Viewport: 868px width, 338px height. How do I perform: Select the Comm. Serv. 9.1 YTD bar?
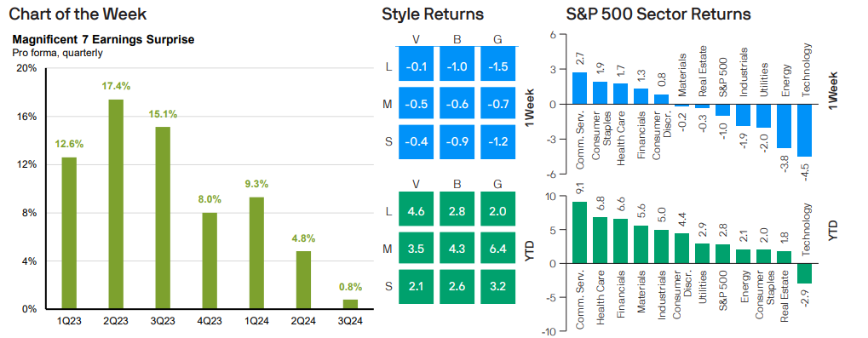point(579,233)
